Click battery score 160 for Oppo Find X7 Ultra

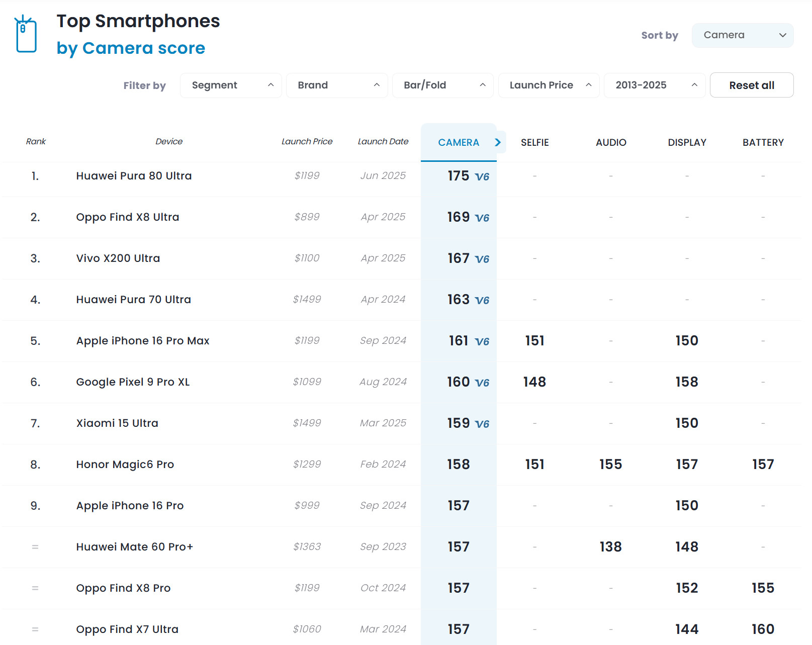(x=763, y=629)
